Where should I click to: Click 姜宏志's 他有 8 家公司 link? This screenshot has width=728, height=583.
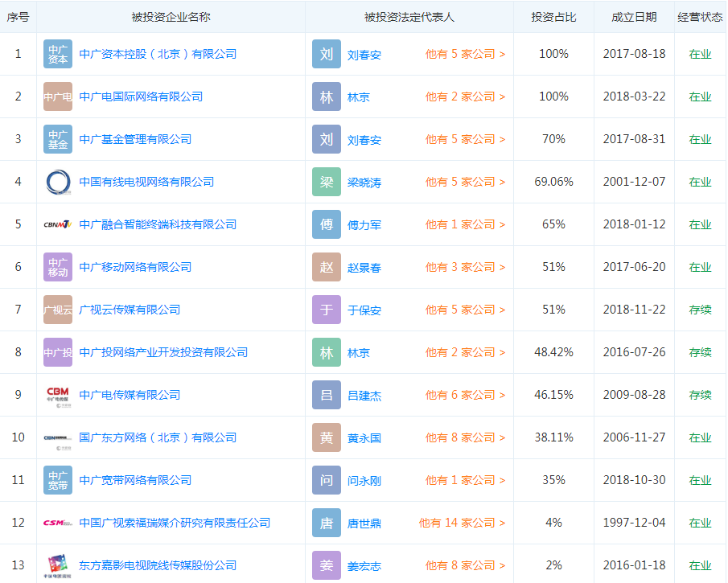(x=465, y=565)
